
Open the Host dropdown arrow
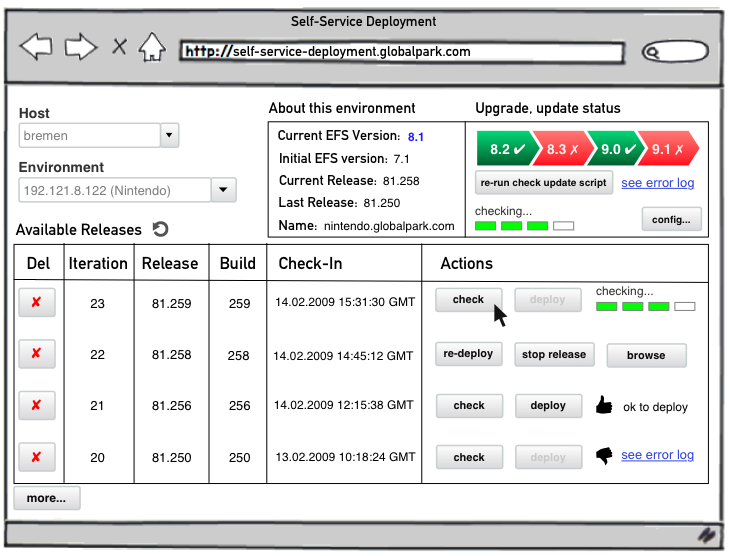(x=169, y=135)
